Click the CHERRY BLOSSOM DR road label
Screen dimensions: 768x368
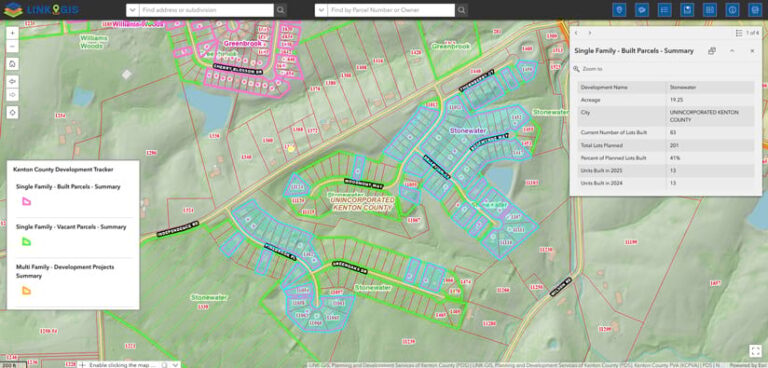pos(238,69)
